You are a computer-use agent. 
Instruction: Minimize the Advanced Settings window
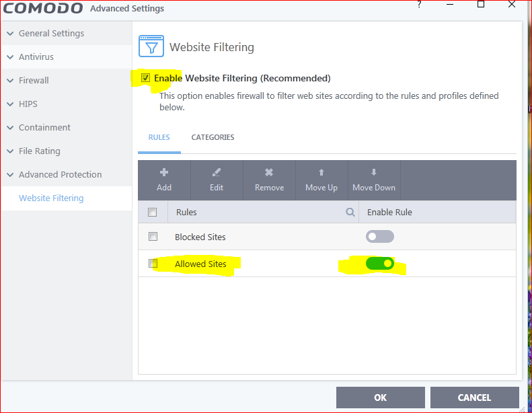click(450, 5)
